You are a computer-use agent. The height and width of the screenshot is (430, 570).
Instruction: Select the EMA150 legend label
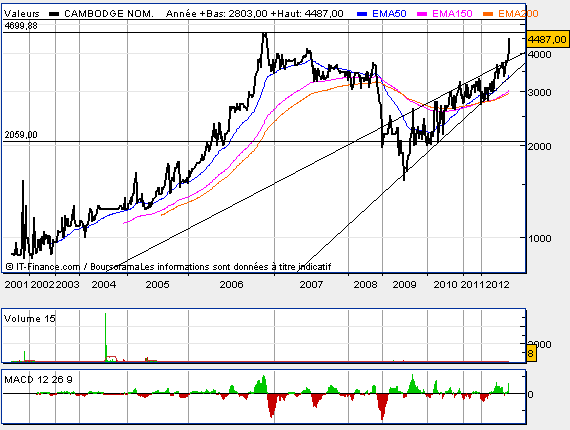coord(452,14)
